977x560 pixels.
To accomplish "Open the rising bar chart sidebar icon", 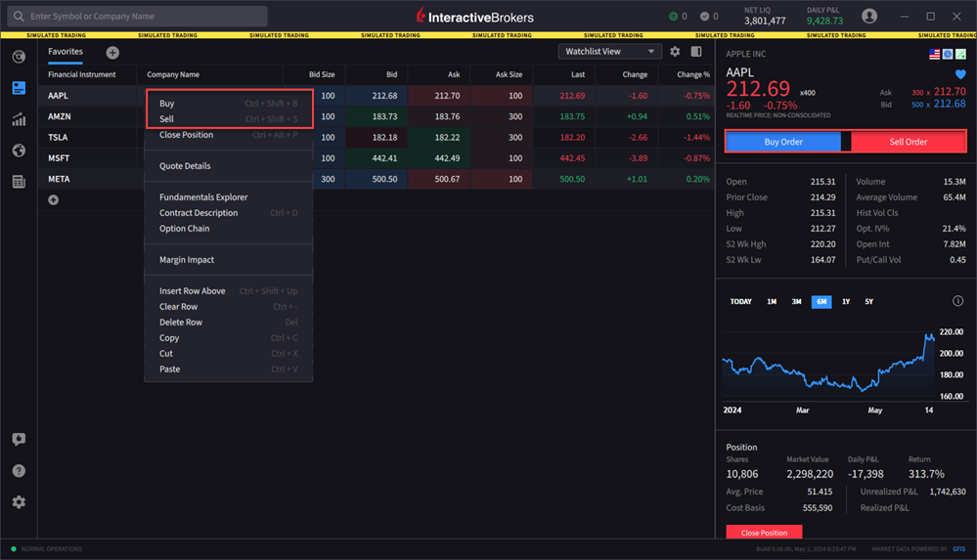I will pyautogui.click(x=19, y=119).
